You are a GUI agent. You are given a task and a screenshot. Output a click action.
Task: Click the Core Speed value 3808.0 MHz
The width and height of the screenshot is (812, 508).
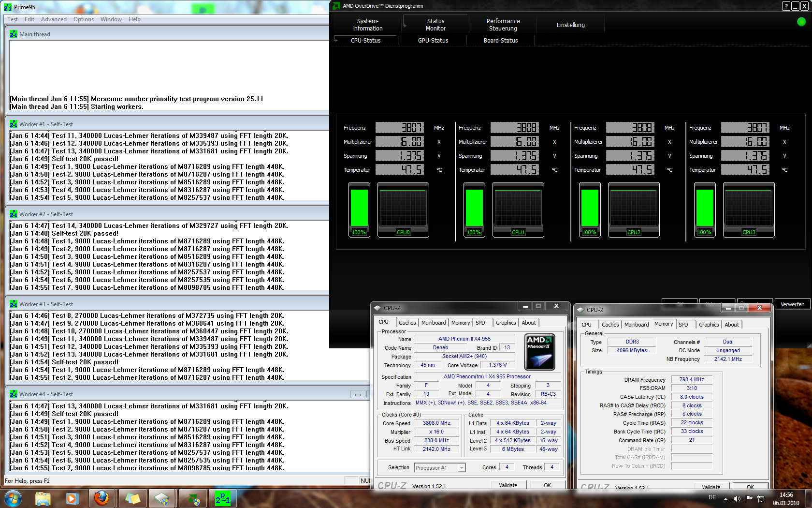(x=436, y=423)
